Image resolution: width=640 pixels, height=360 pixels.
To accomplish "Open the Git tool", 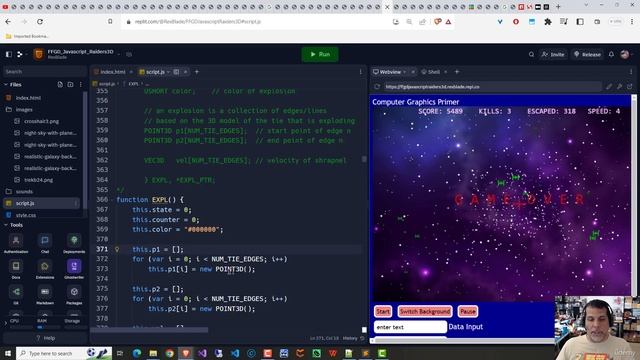I will pyautogui.click(x=16, y=295).
